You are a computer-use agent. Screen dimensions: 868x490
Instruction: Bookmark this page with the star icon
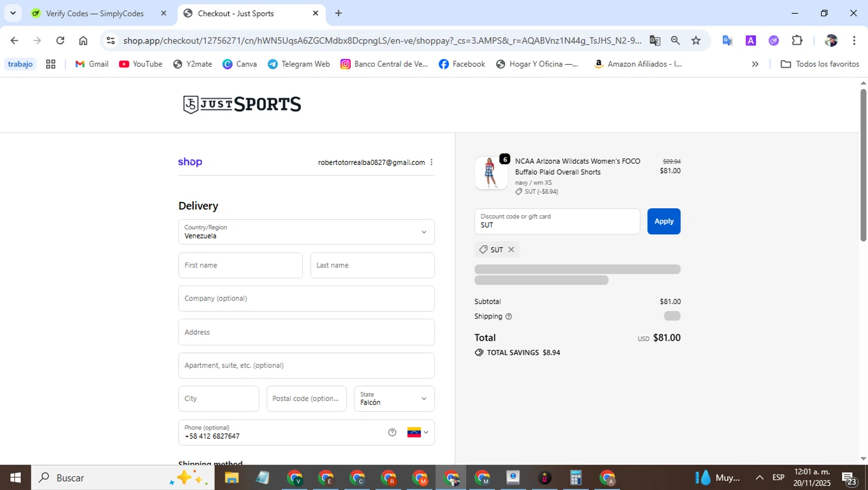[696, 40]
